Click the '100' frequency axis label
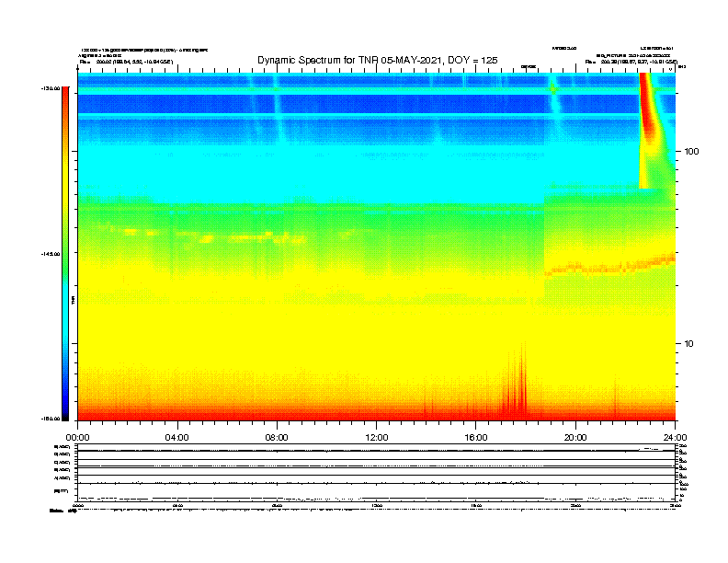This screenshot has height=563, width=728. pos(691,152)
